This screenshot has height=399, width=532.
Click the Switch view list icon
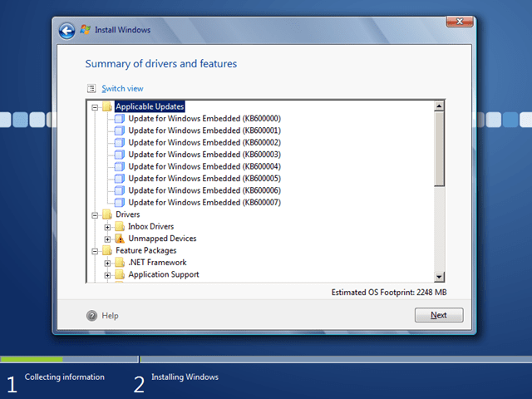(x=91, y=89)
